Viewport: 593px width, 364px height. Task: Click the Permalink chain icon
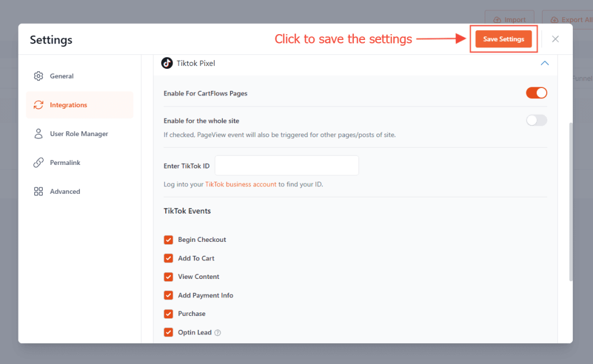(39, 163)
